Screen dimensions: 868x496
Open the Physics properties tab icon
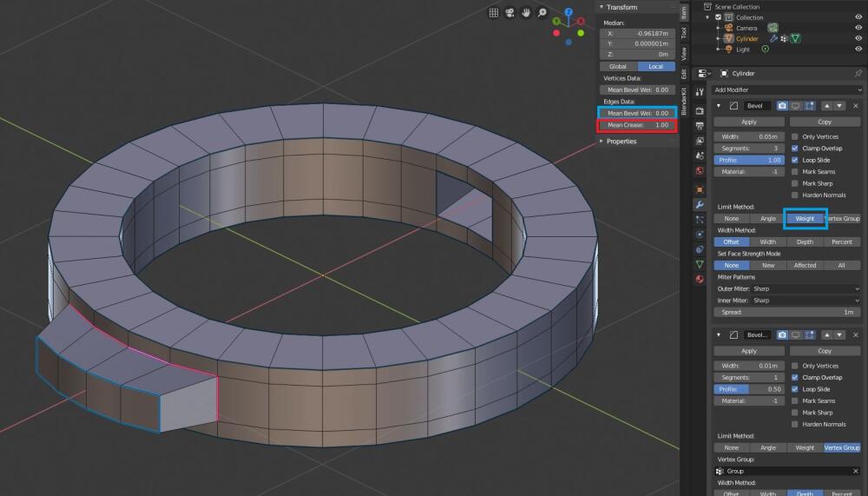(700, 235)
